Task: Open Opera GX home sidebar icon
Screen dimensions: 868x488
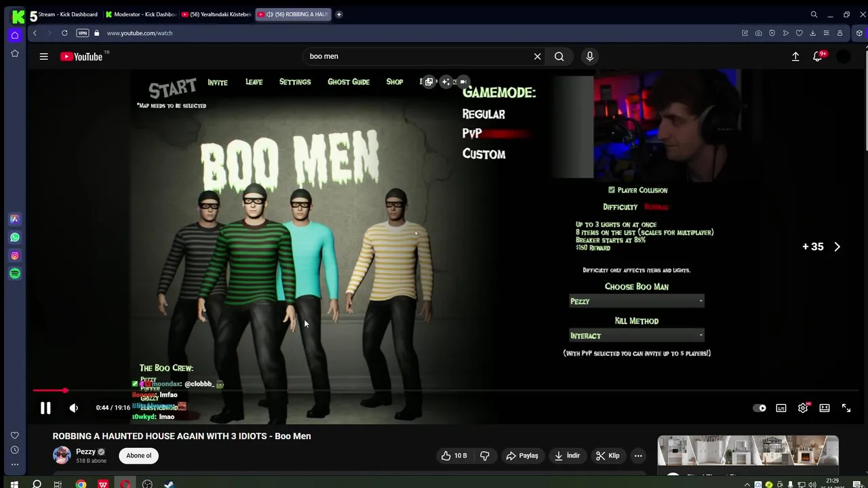Action: click(14, 35)
